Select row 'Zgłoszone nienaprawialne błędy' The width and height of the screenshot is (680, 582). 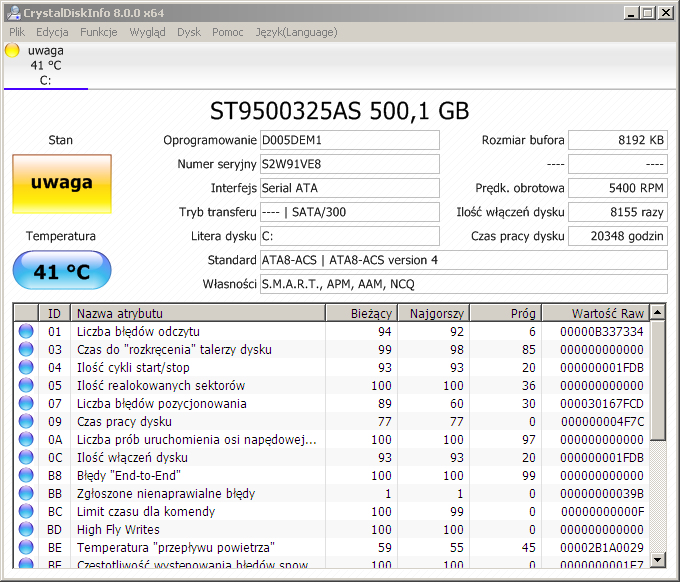pyautogui.click(x=332, y=493)
